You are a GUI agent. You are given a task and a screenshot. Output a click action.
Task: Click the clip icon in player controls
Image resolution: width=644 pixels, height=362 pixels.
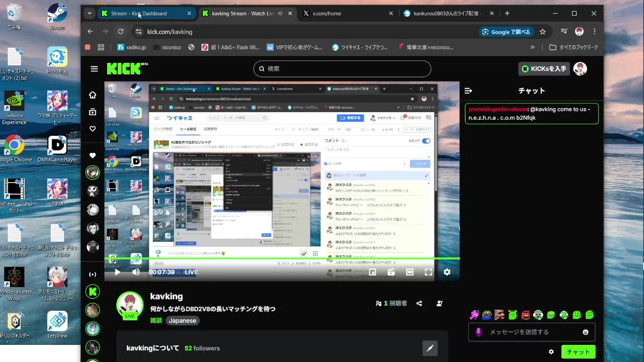(391, 272)
